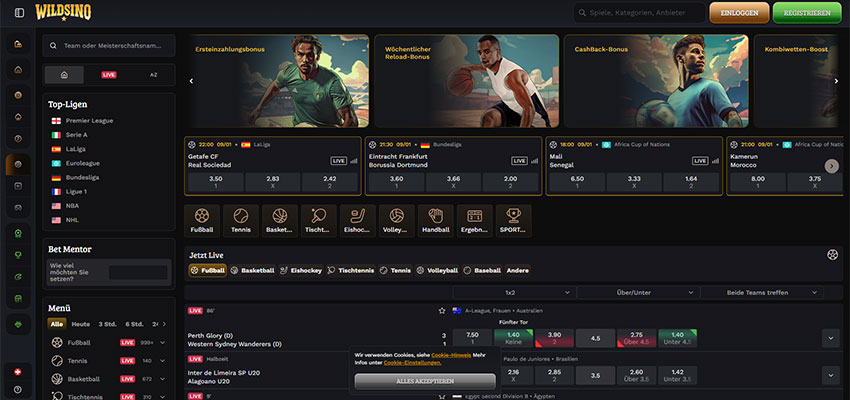Select Baseball filter under Jetzt Live
Screen dimensions: 850x400
pos(482,270)
